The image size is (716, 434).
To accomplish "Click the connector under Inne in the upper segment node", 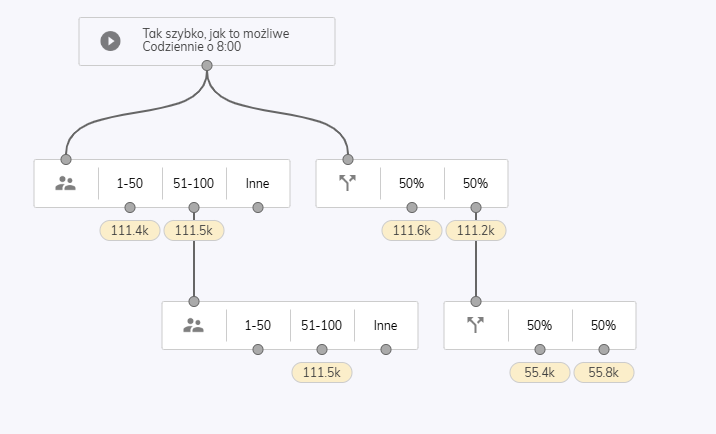I will [258, 207].
